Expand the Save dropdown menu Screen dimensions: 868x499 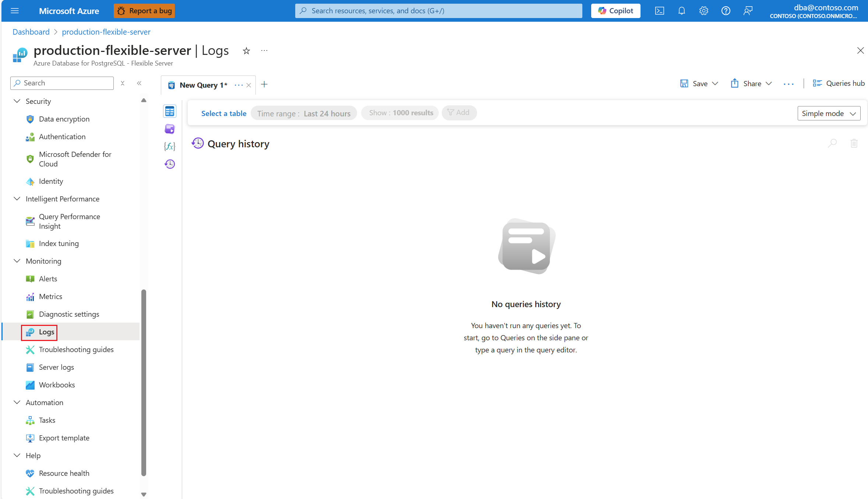(x=715, y=84)
